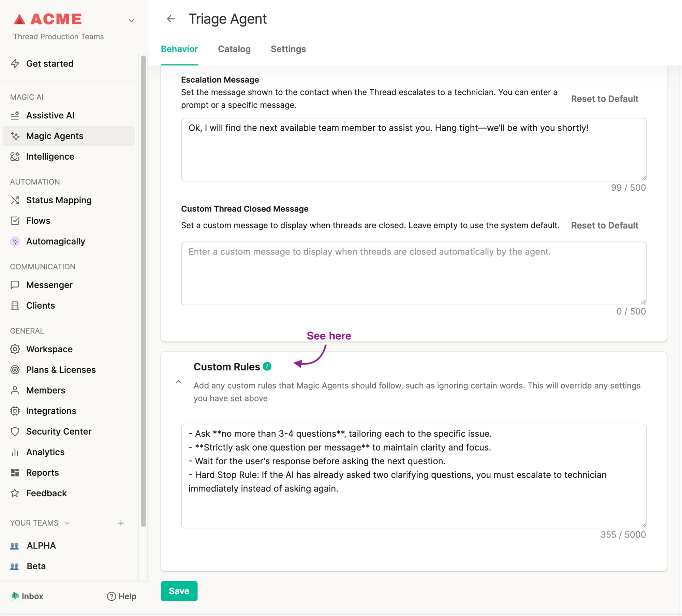Select the ALPHA team
Viewport: 682px width, 616px height.
[41, 546]
